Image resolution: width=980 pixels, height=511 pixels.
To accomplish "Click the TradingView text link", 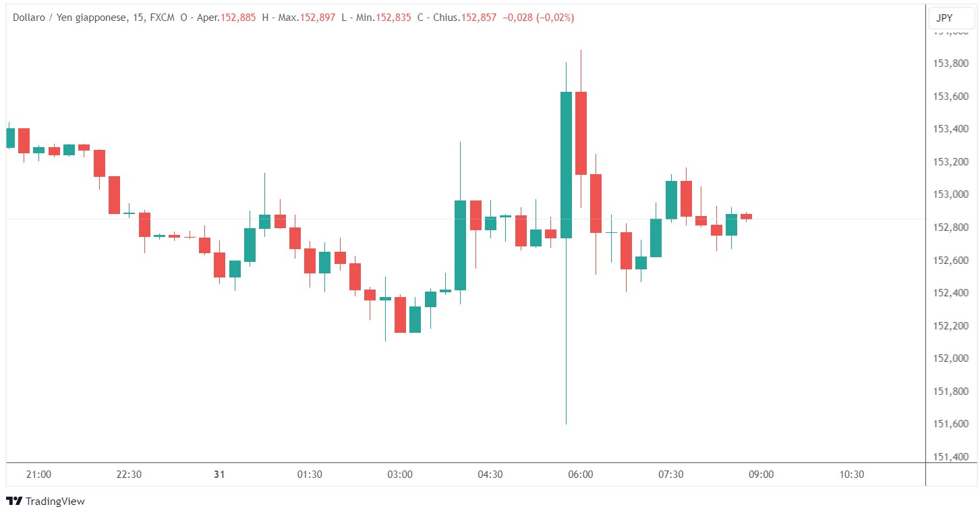I will (x=55, y=501).
